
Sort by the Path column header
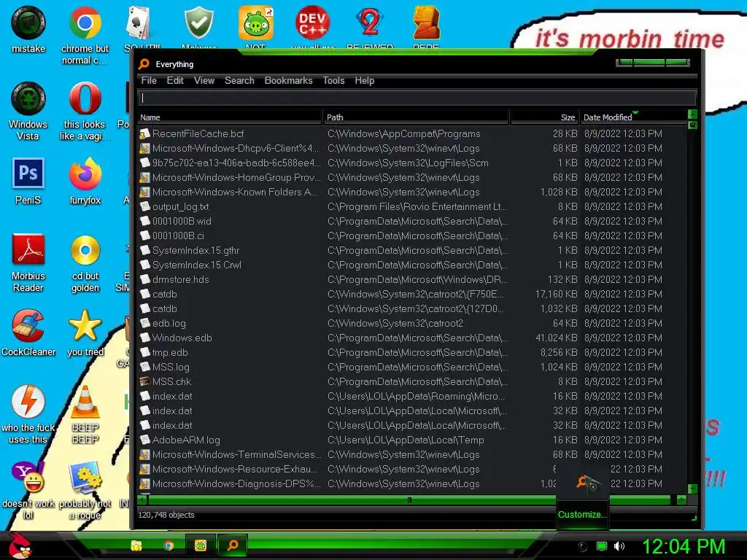(x=416, y=117)
